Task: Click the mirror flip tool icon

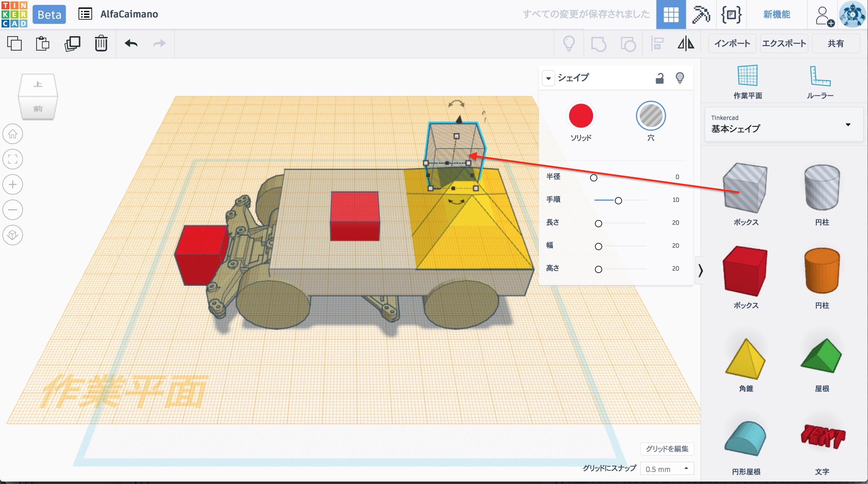Action: 686,43
